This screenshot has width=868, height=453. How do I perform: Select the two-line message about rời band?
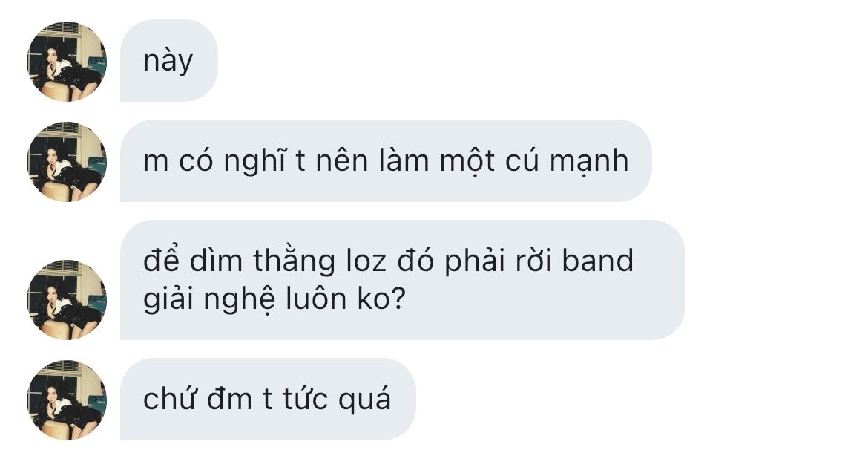402,280
